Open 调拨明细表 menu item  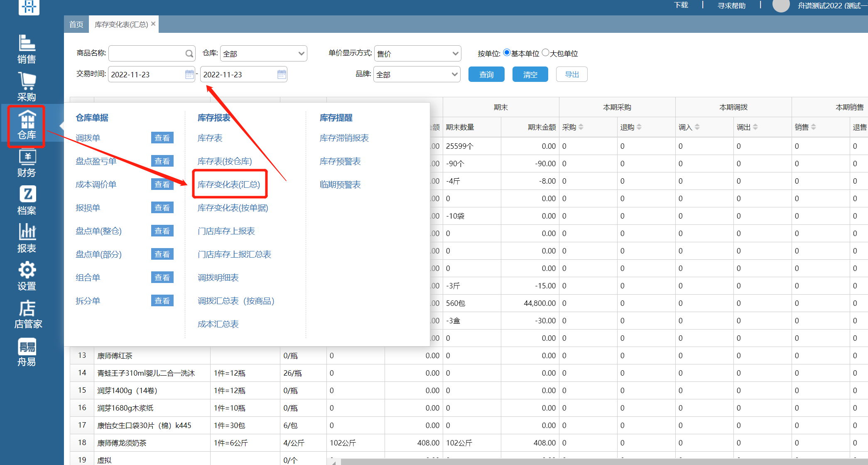[218, 278]
